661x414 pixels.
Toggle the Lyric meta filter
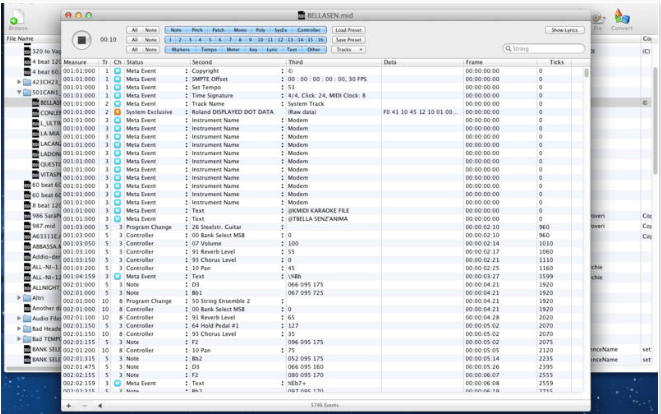[x=272, y=49]
